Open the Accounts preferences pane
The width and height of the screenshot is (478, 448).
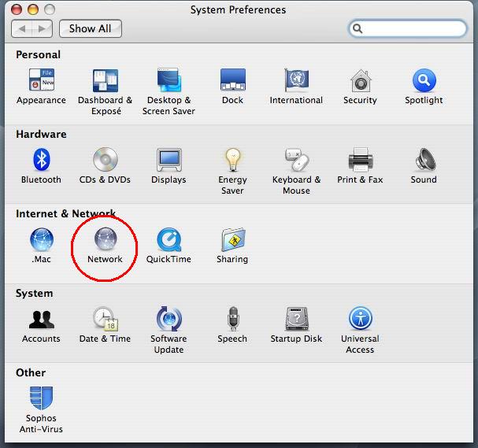coord(41,320)
